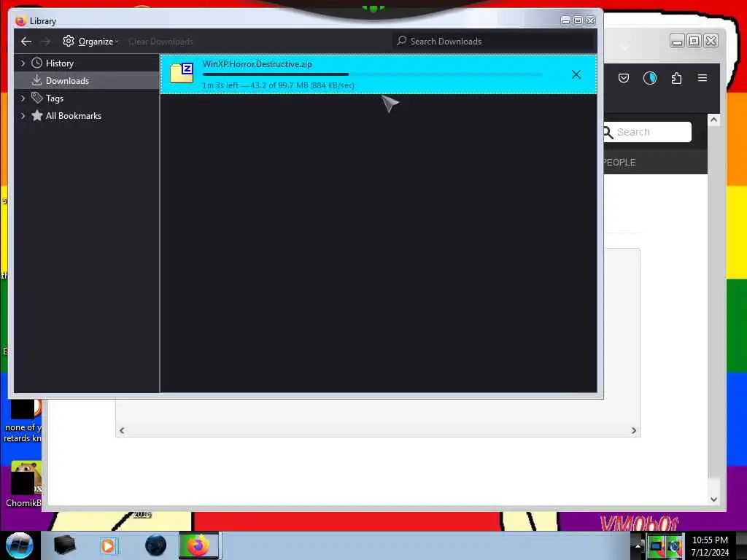747x560 pixels.
Task: Open the Organize menu
Action: point(90,42)
